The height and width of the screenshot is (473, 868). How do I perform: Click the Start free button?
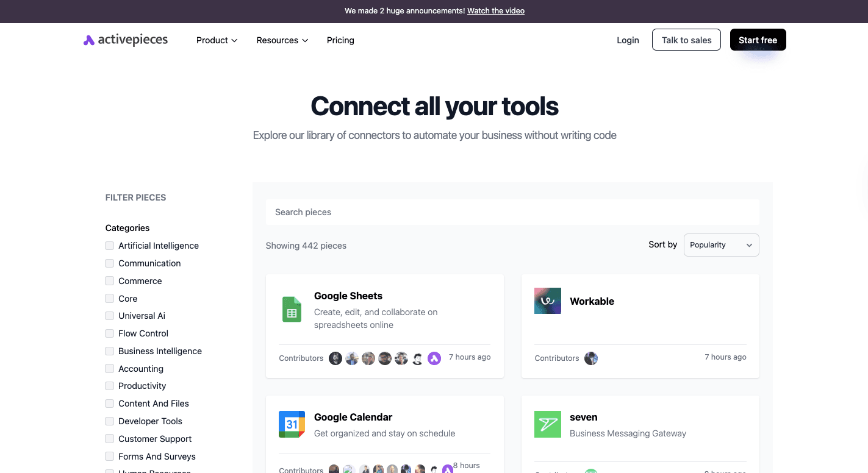coord(758,40)
